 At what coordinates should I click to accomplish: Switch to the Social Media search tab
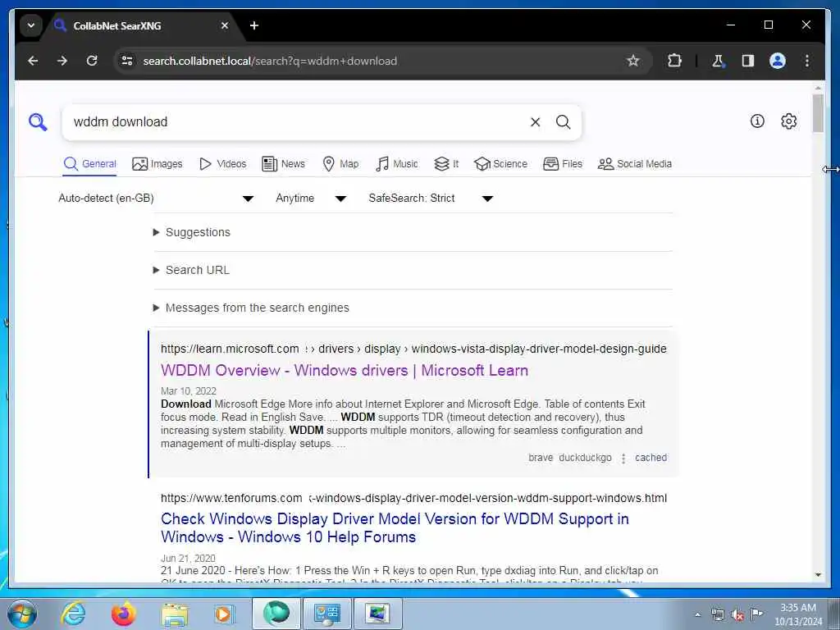click(x=634, y=164)
